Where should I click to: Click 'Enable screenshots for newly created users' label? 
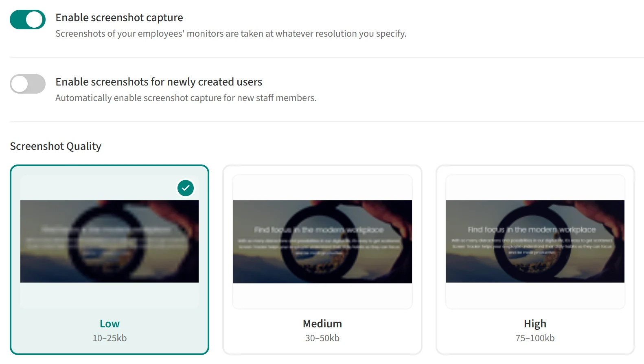[x=159, y=82]
